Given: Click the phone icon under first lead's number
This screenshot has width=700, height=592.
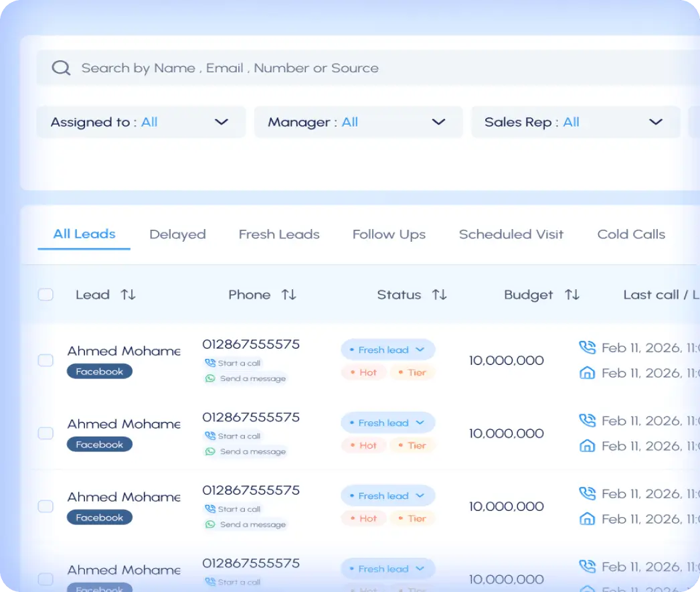Looking at the screenshot, I should [211, 362].
